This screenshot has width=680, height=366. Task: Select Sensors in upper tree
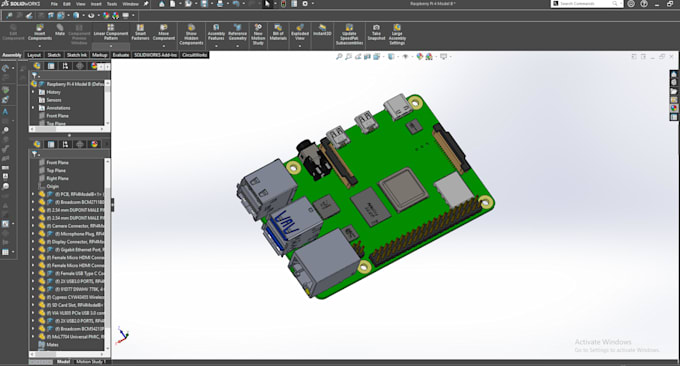[x=54, y=100]
